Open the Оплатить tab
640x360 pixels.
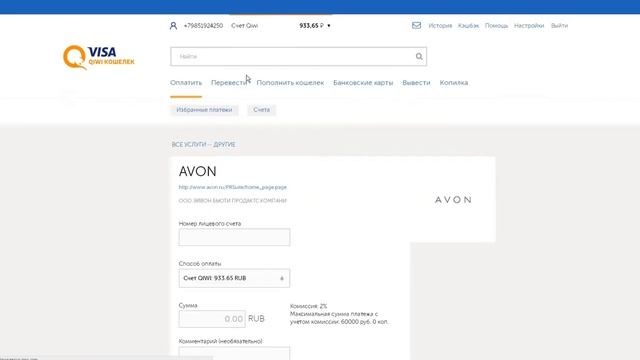point(186,82)
